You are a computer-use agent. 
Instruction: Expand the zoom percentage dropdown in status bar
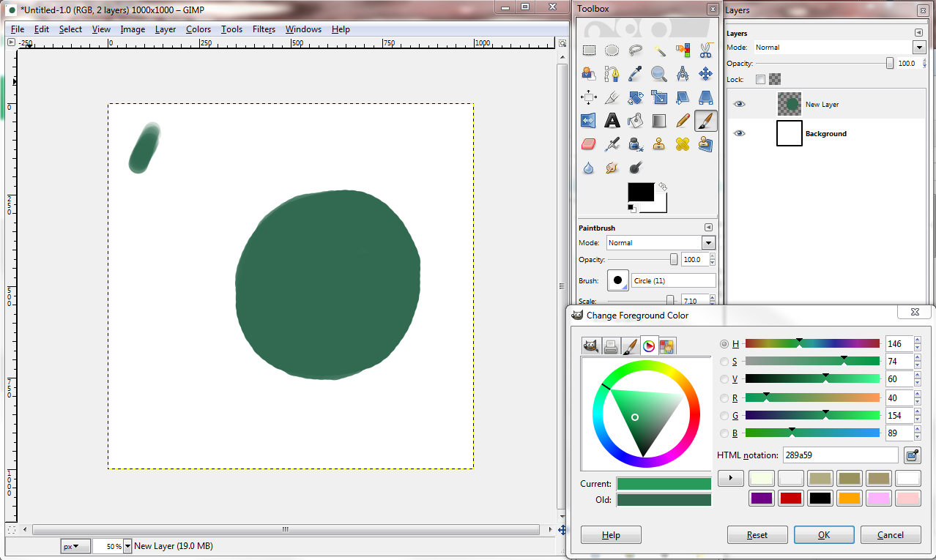127,546
